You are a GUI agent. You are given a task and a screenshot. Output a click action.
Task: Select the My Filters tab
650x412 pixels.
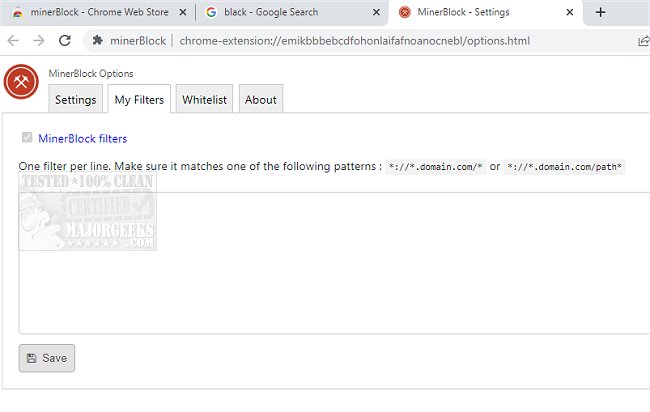coord(139,99)
